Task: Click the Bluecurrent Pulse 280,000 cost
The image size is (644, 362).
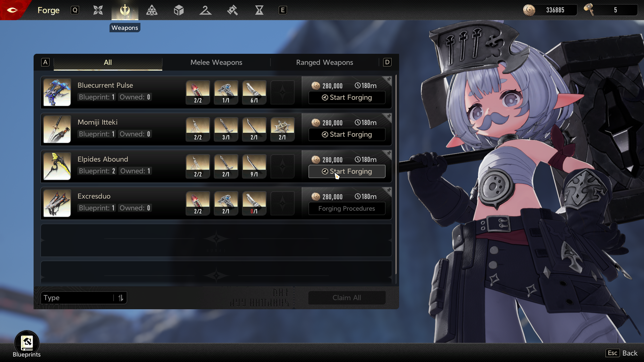Action: [333, 86]
